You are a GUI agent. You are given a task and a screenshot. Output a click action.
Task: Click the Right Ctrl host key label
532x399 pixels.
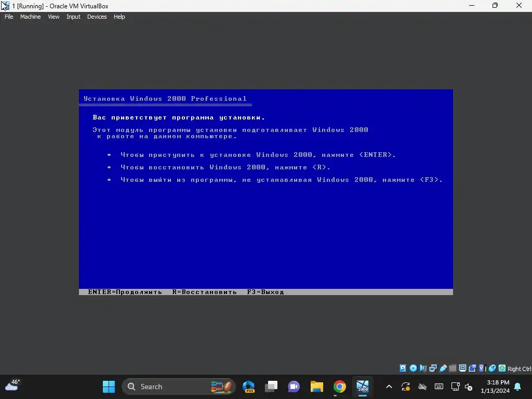pos(519,369)
